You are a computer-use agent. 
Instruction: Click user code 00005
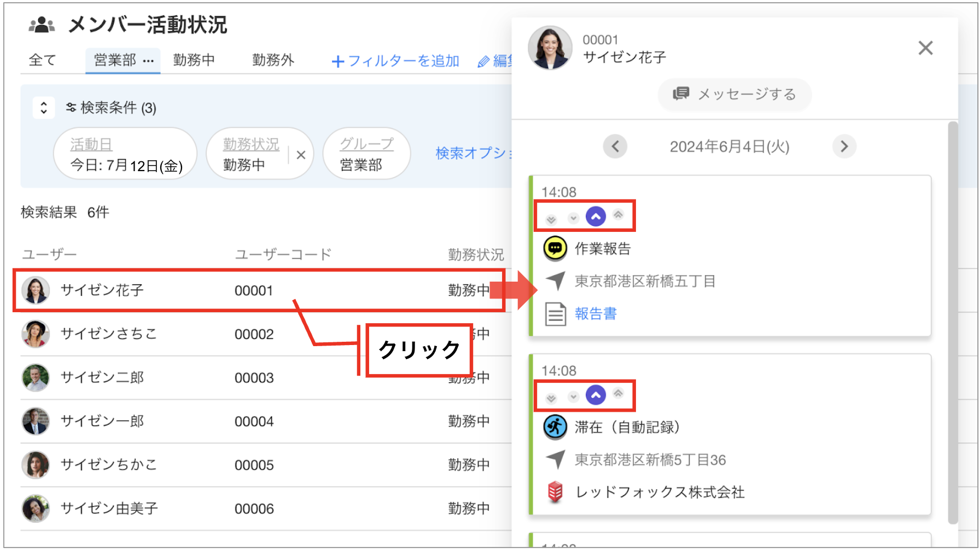pos(254,465)
